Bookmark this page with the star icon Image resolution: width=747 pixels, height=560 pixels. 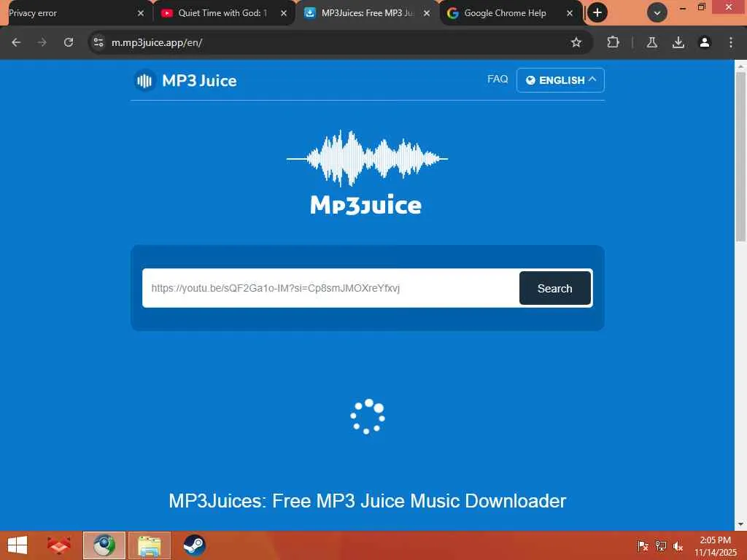coord(576,42)
